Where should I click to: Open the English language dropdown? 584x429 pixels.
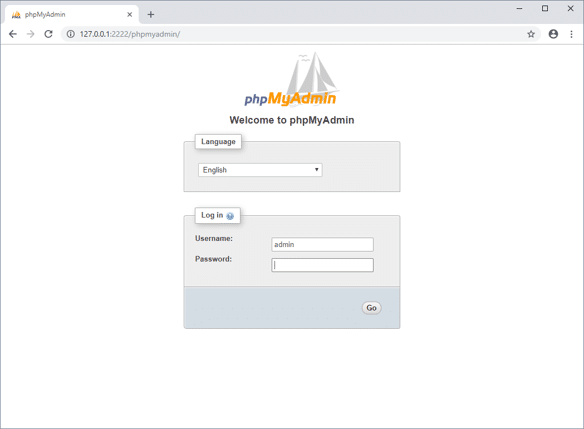pyautogui.click(x=260, y=170)
